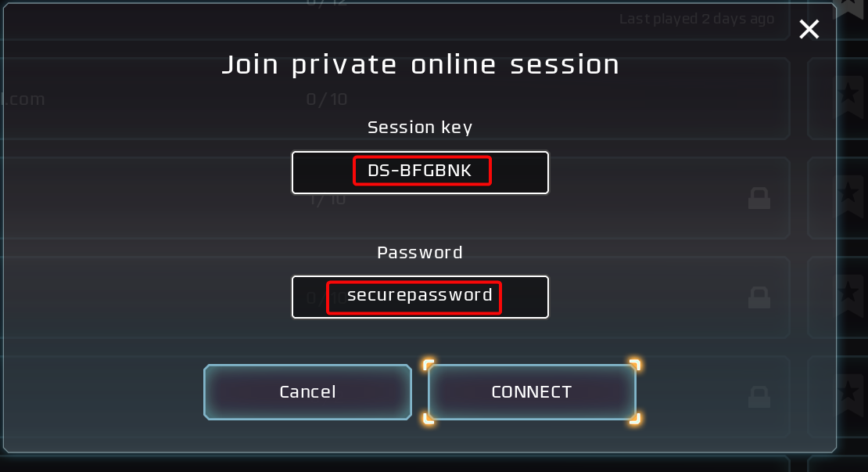
Task: Select the Password text field
Action: 420,297
